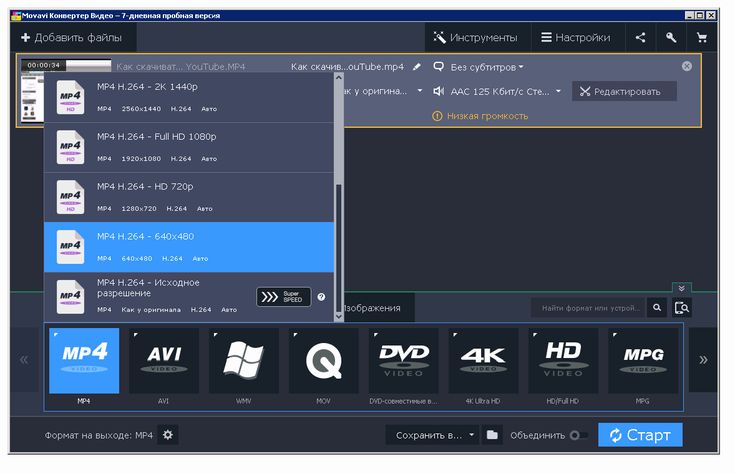Select the AVI video format tile
Viewport: 735px width, 474px height.
164,361
